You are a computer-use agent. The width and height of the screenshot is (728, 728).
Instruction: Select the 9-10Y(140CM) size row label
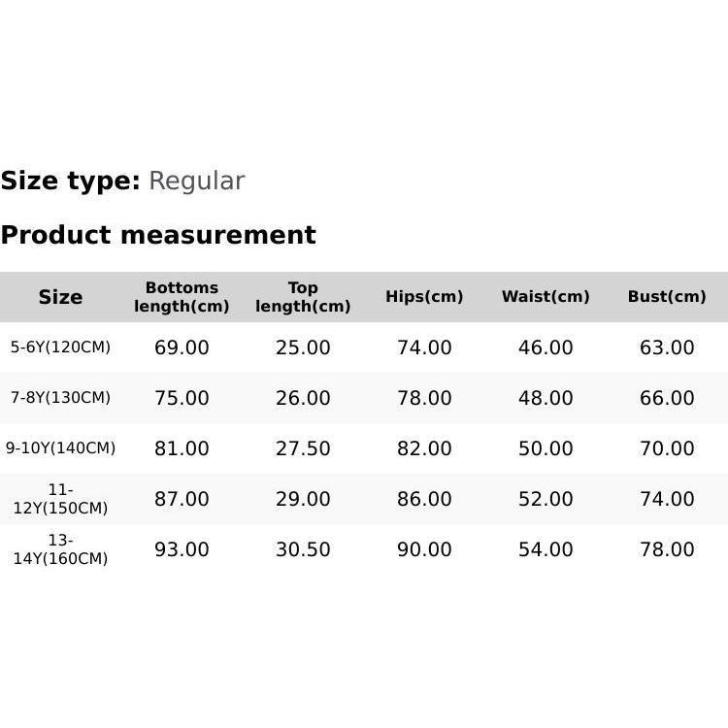coord(60,448)
